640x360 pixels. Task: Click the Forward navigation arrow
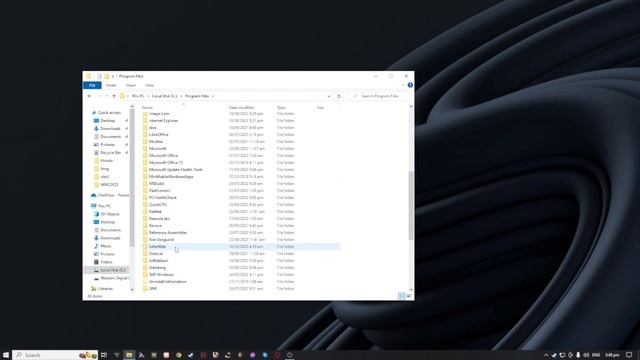(99, 96)
